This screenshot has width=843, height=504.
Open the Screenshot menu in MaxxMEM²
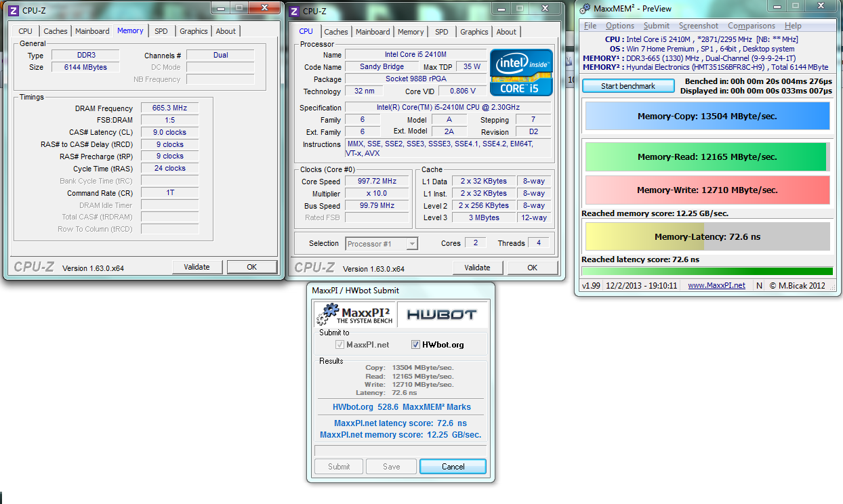point(699,26)
